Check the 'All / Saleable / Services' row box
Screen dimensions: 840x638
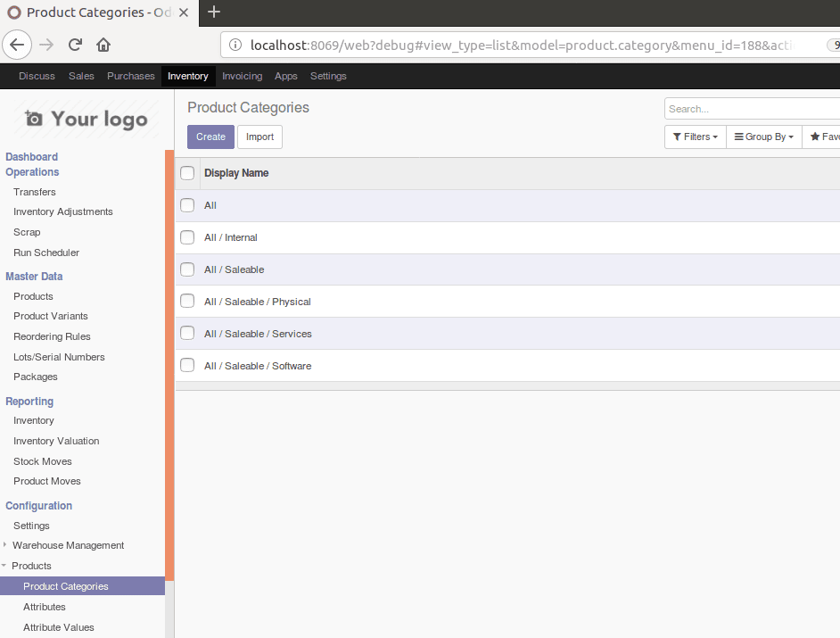click(x=187, y=334)
